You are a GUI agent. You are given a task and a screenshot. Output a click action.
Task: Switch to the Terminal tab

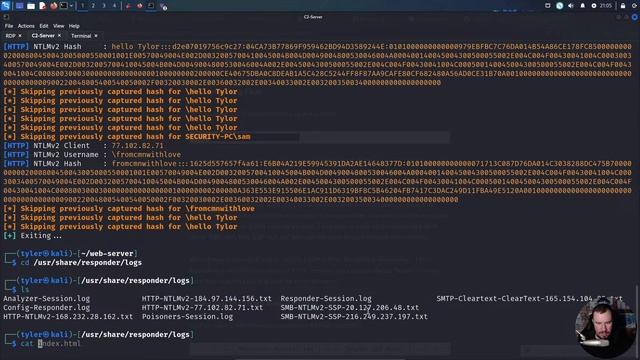click(81, 36)
